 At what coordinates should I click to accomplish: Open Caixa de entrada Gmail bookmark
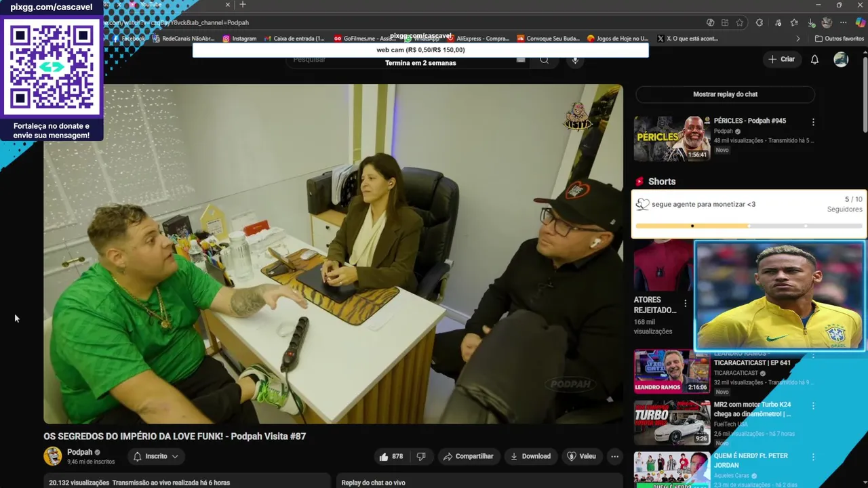coord(294,39)
